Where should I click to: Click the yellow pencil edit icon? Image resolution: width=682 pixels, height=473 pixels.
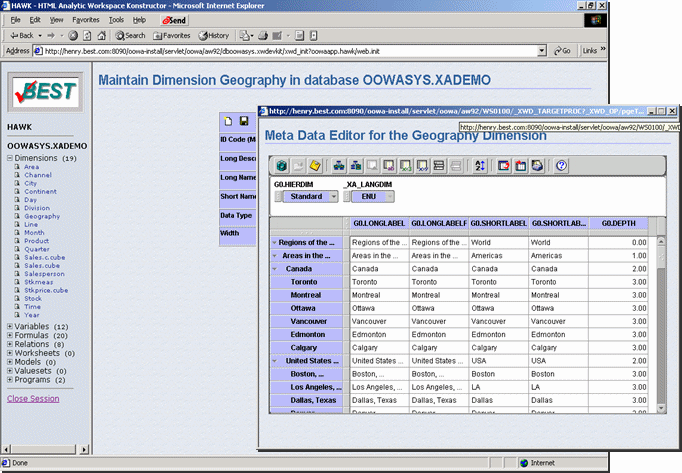(x=315, y=166)
